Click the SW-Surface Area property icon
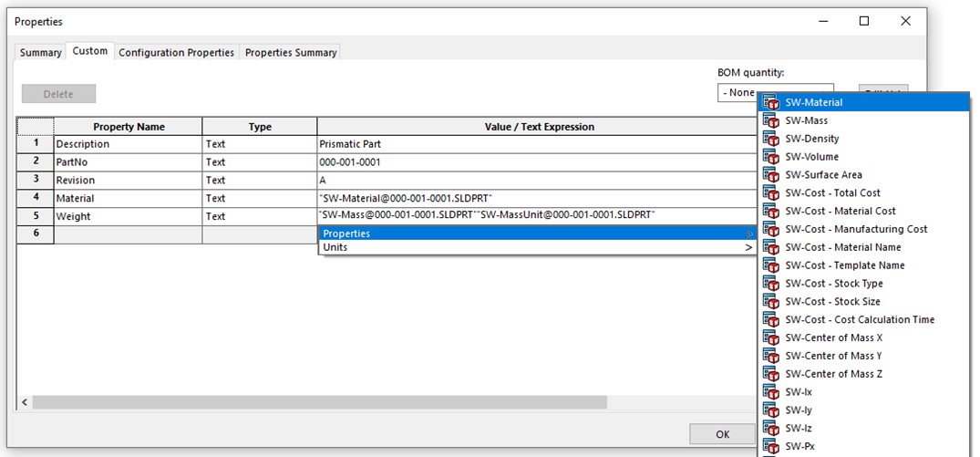 pos(771,175)
